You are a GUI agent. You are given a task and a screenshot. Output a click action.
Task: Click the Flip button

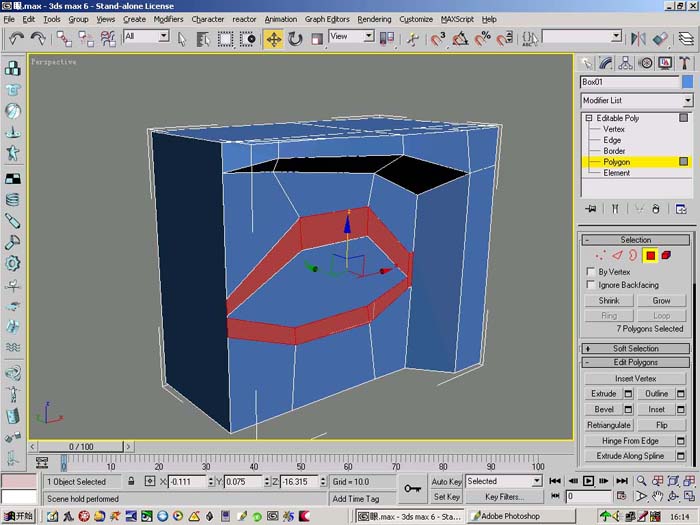[x=661, y=425]
